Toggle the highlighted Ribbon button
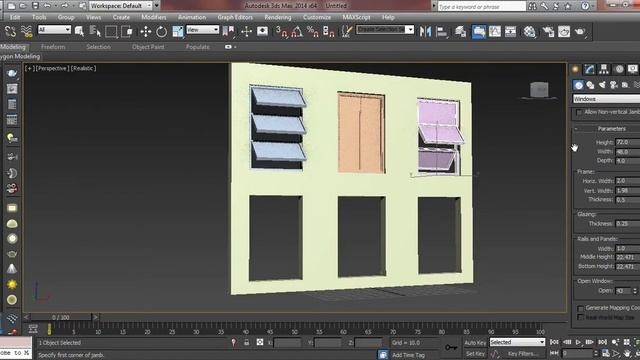Screen dimensions: 640x360 [x=479, y=31]
